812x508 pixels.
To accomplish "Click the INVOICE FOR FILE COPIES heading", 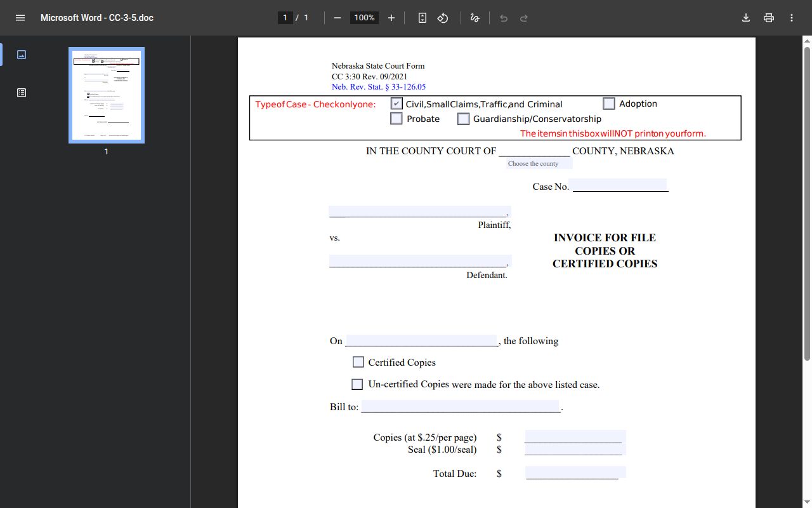I will 605,251.
